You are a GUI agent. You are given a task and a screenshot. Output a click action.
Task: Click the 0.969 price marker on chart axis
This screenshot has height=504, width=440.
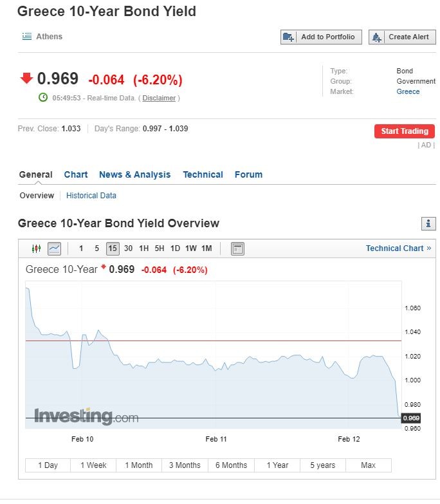click(411, 418)
